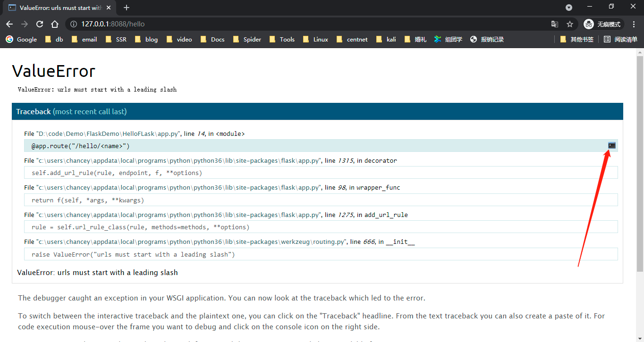
Task: Open the tab search dropdown arrow
Action: click(x=569, y=7)
